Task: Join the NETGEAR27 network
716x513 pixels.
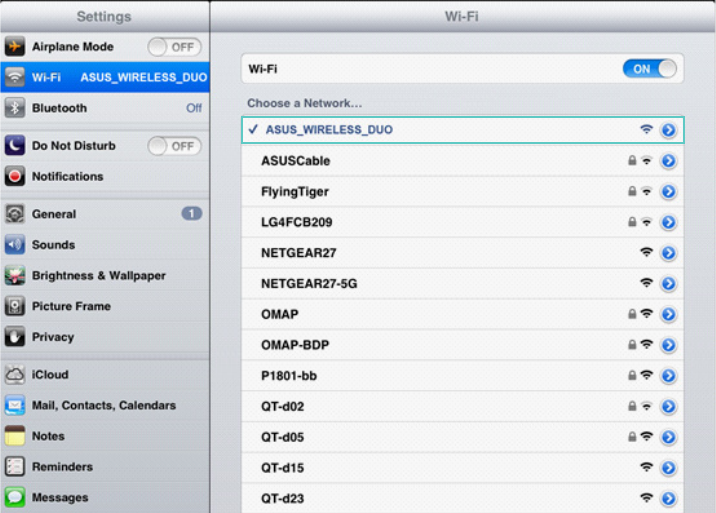Action: click(463, 253)
